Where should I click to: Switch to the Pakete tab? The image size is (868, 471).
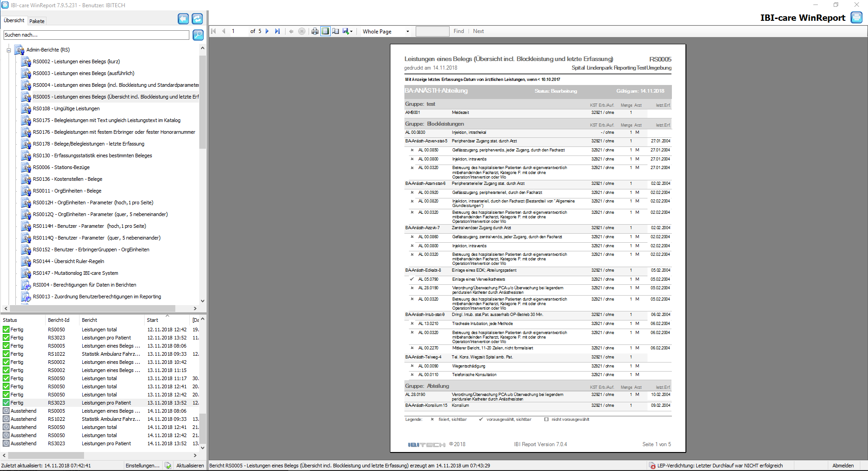click(x=37, y=21)
